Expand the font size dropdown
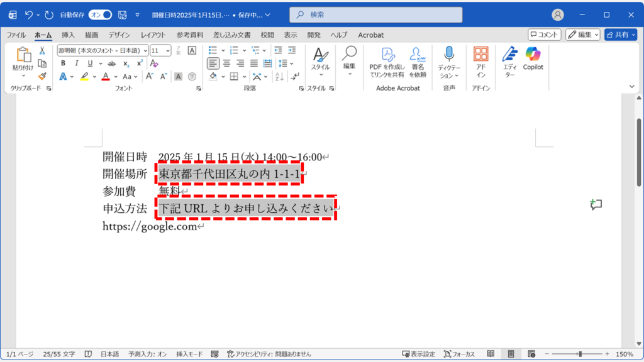Viewport: 644px width, 362px height. point(167,50)
